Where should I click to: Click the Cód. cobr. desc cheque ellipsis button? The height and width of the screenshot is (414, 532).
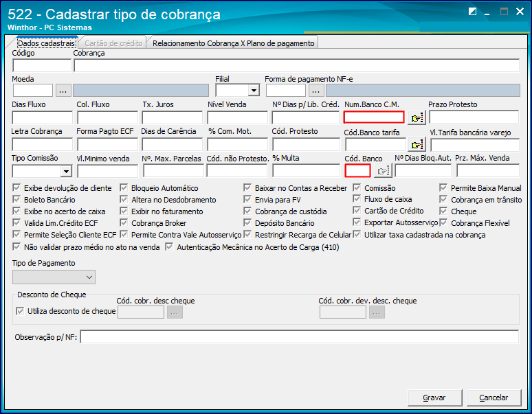175,312
